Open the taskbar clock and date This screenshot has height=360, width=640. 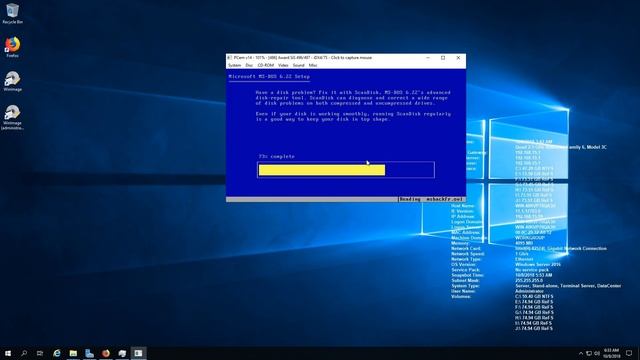(x=611, y=353)
